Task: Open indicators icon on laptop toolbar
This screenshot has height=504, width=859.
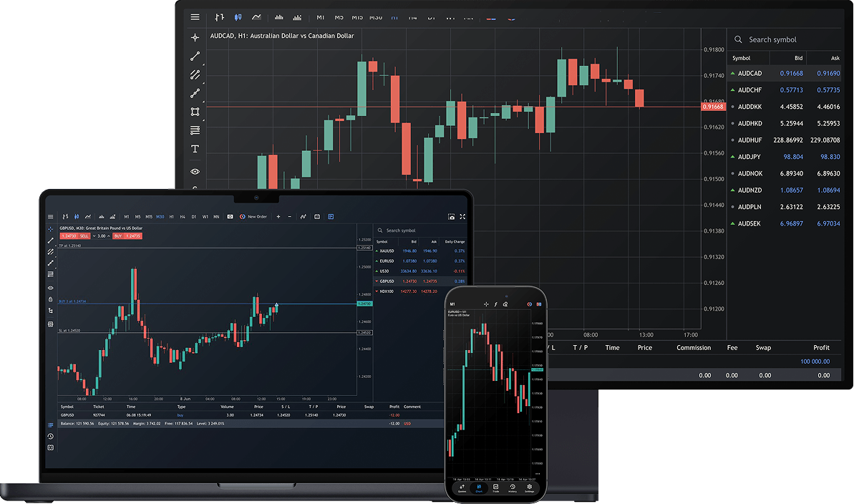Action: coord(303,216)
